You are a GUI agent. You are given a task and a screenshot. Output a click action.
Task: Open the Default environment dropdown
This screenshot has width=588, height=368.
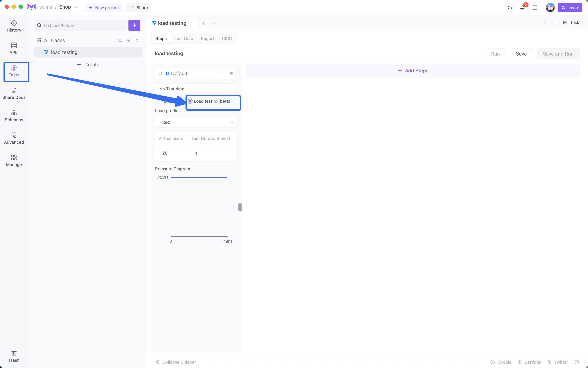(191, 73)
